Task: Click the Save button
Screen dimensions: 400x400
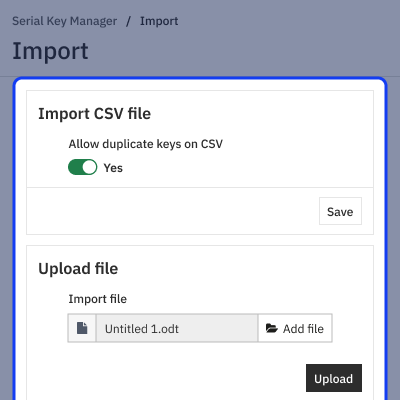Action: click(340, 211)
